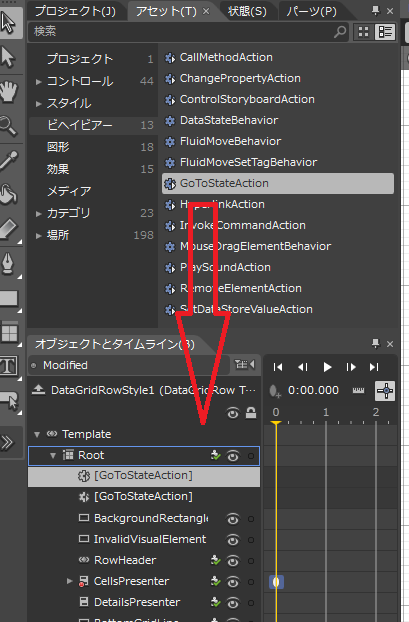Select the RemoveElementAction behavior

coord(241,288)
